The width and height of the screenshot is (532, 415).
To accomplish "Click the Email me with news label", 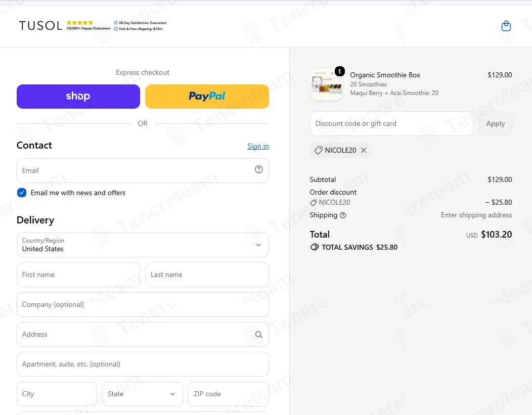I will pos(78,193).
